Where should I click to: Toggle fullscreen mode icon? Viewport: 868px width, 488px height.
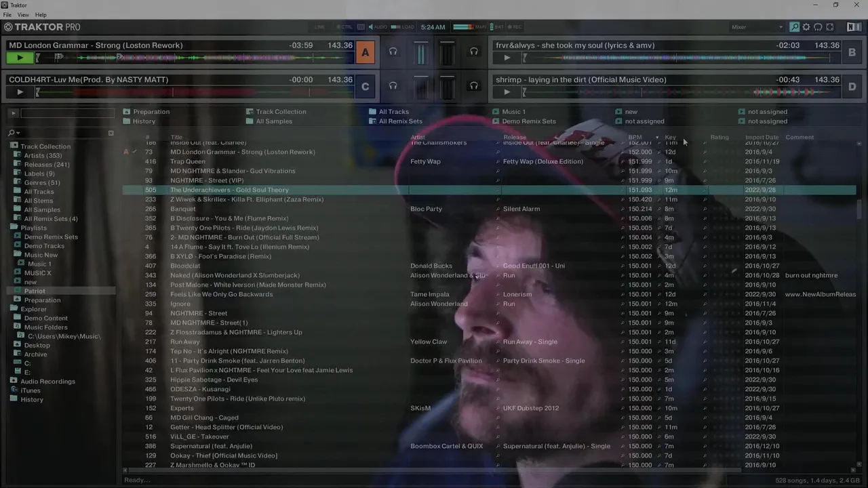pos(829,27)
